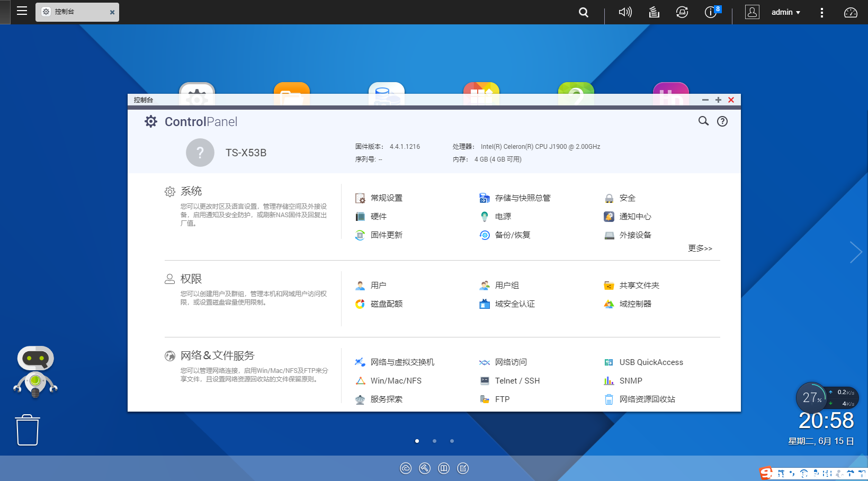
Task: Open Telnet / SSH settings
Action: click(517, 381)
